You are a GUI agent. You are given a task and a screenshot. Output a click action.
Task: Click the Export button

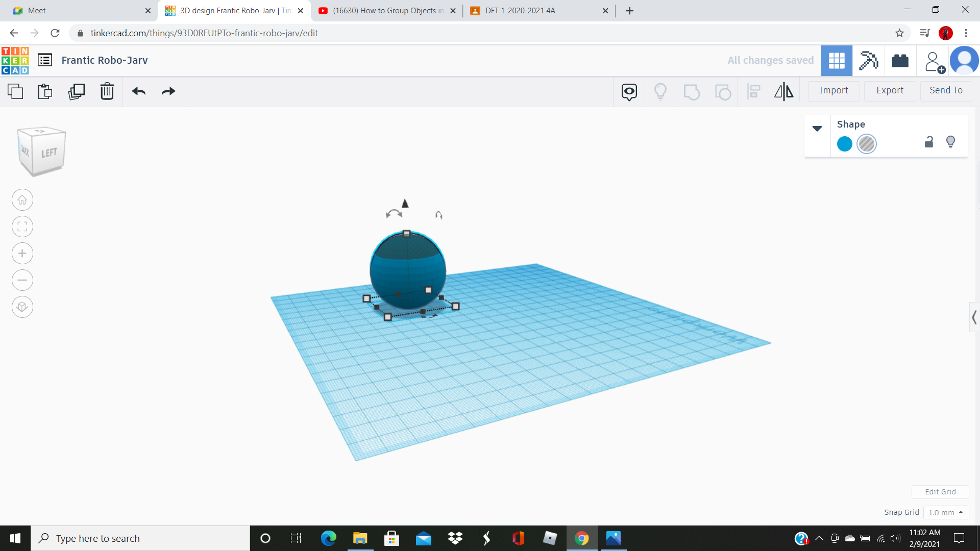[x=889, y=90]
